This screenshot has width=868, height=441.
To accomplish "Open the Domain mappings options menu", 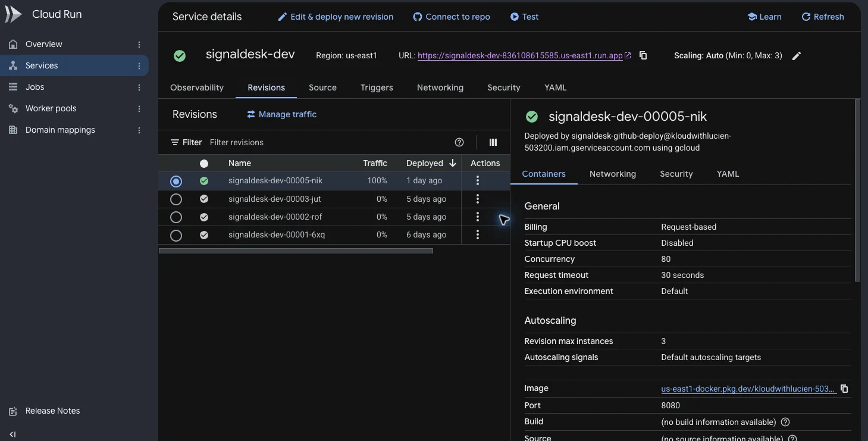I will pos(139,130).
